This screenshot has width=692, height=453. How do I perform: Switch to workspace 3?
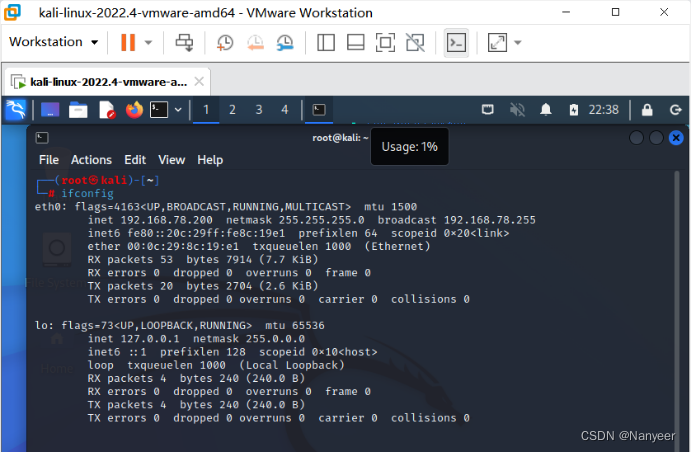click(x=259, y=109)
